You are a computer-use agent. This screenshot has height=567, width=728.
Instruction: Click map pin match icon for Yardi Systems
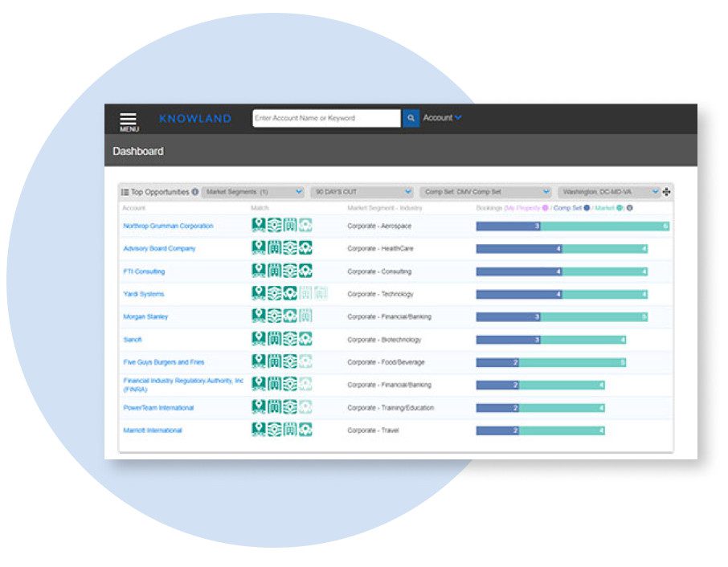[259, 293]
